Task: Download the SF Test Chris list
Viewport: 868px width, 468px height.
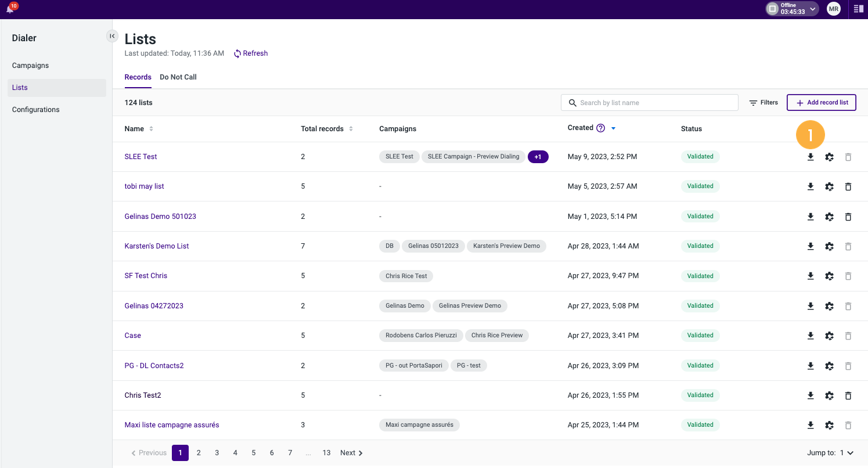Action: (x=811, y=276)
